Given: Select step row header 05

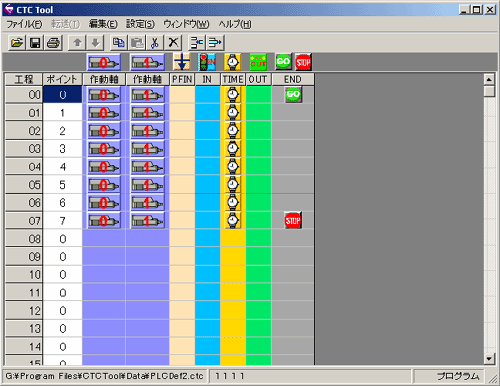Looking at the screenshot, I should [24, 185].
